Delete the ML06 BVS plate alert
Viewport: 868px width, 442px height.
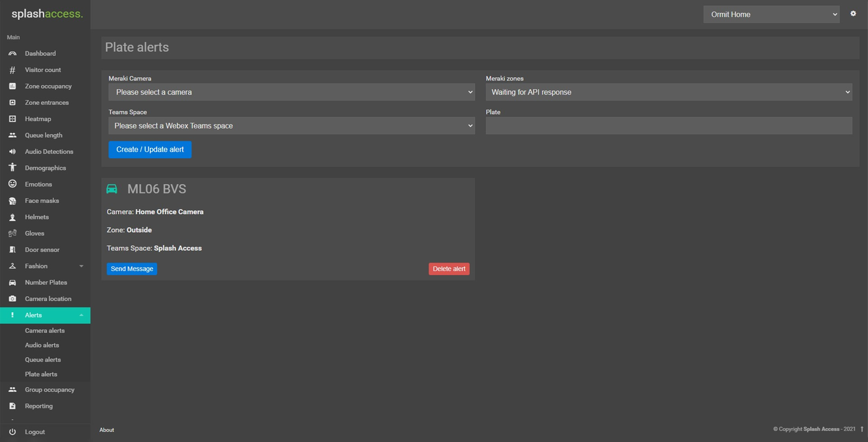(x=449, y=268)
